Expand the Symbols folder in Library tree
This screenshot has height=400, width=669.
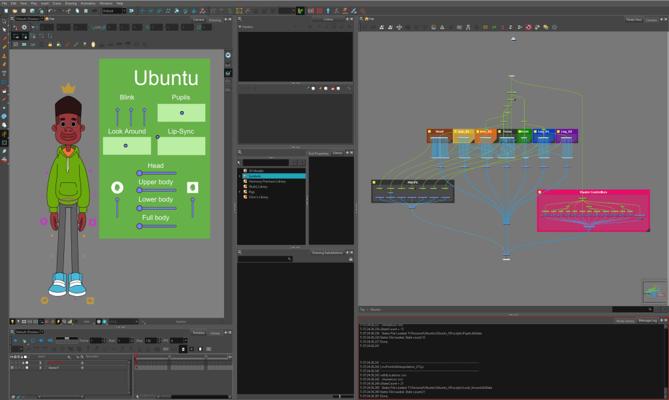pyautogui.click(x=240, y=176)
